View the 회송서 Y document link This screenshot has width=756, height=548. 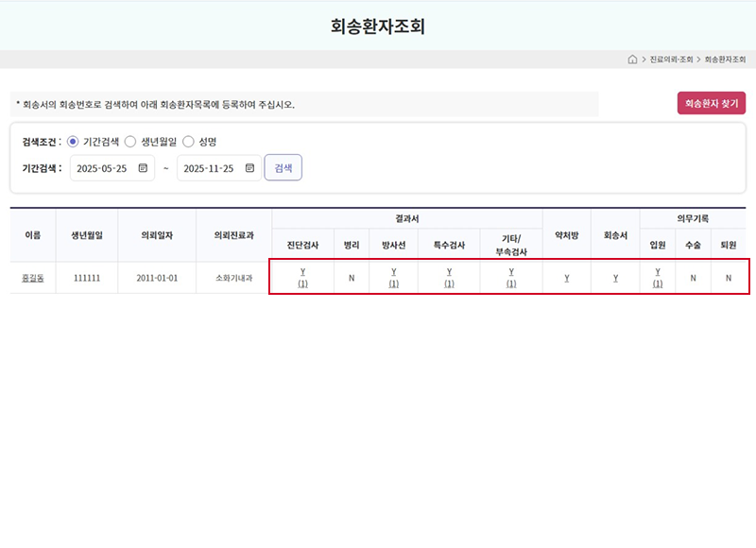pos(615,278)
